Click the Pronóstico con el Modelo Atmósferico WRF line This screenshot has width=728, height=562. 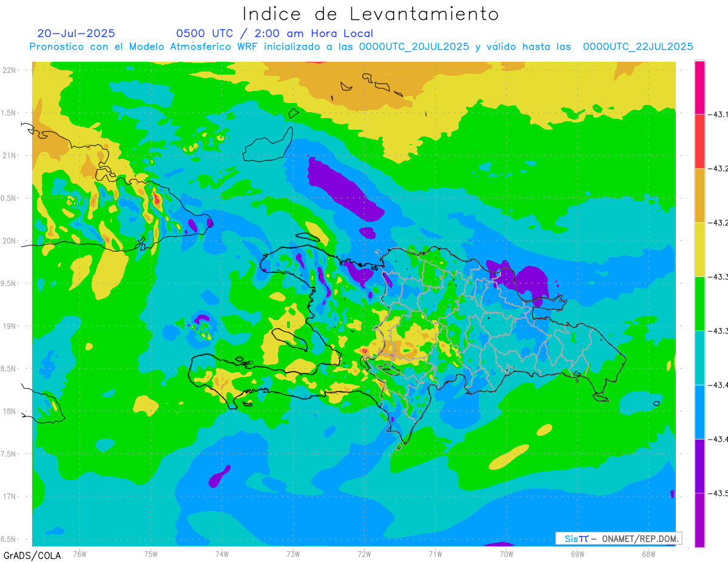click(x=362, y=46)
